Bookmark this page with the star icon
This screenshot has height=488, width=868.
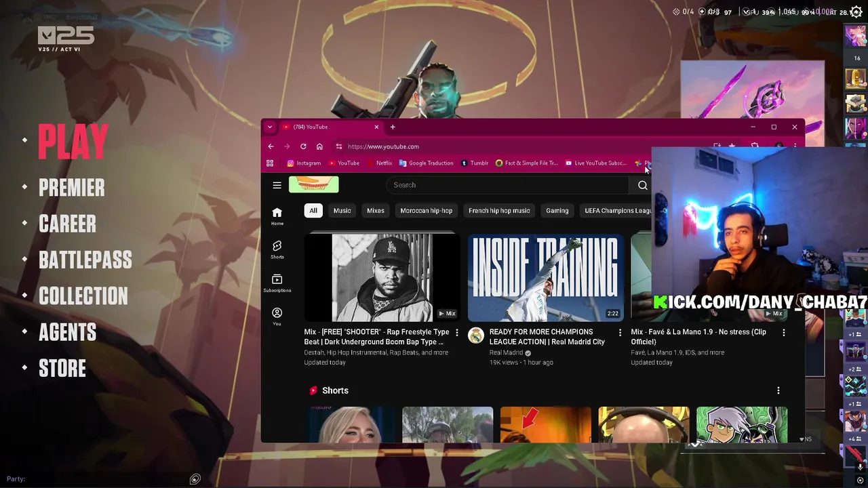coord(732,146)
